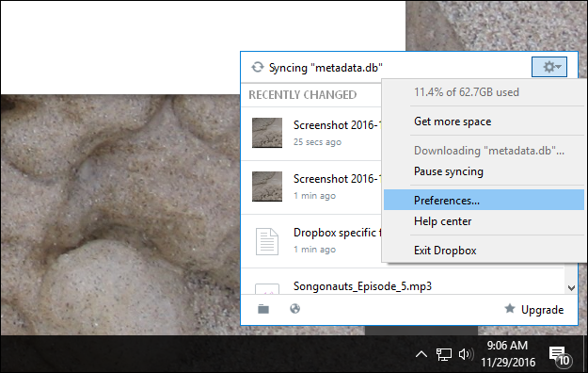This screenshot has width=588, height=373.
Task: Open Preferences... from the menu
Action: click(484, 200)
